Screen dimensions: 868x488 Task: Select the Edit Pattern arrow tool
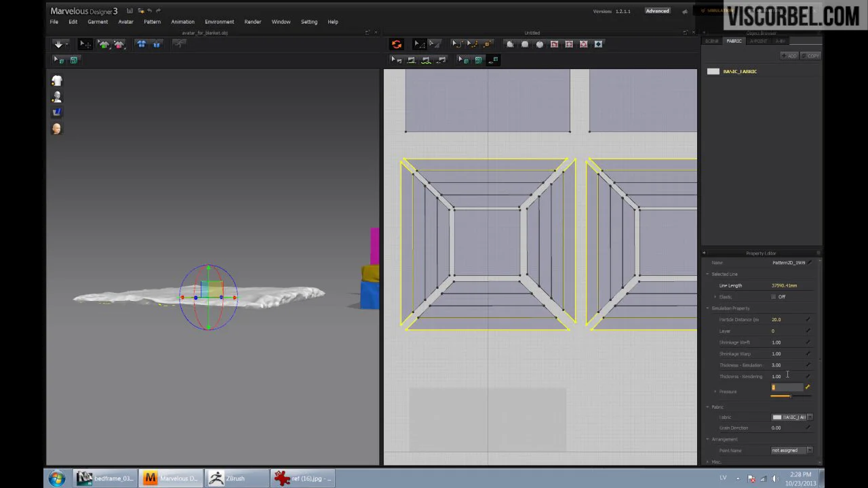pos(419,44)
